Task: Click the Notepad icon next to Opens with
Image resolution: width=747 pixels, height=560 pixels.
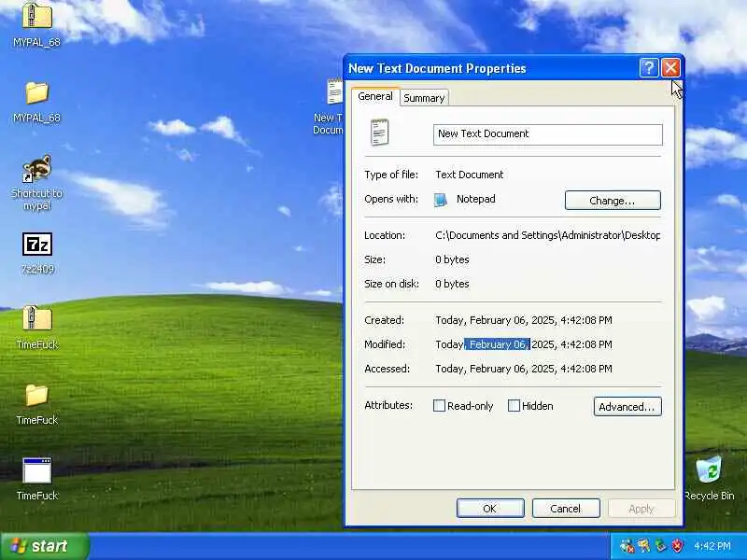Action: [441, 200]
